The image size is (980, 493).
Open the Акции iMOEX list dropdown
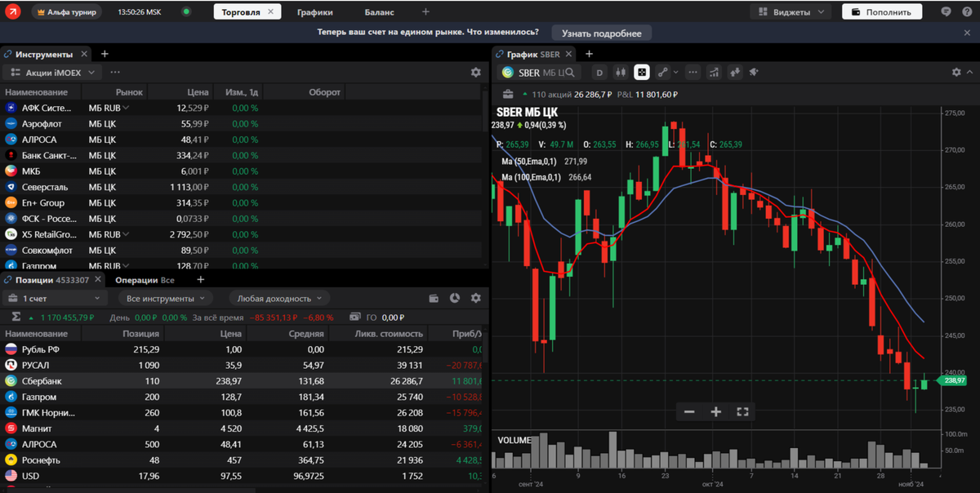[x=54, y=73]
